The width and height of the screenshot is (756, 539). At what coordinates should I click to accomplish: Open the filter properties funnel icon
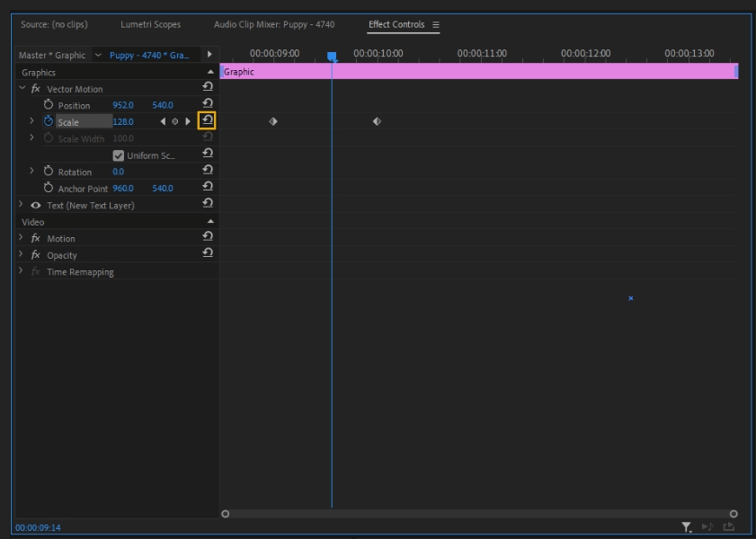686,527
